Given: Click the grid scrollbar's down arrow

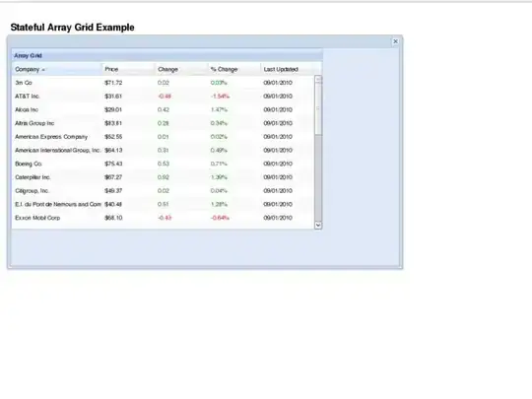Looking at the screenshot, I should [x=318, y=226].
